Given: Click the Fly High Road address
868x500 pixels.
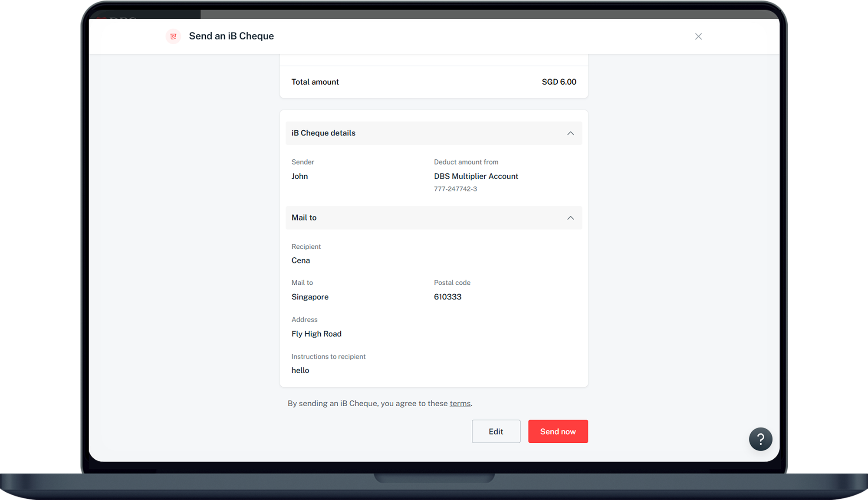Looking at the screenshot, I should (316, 334).
